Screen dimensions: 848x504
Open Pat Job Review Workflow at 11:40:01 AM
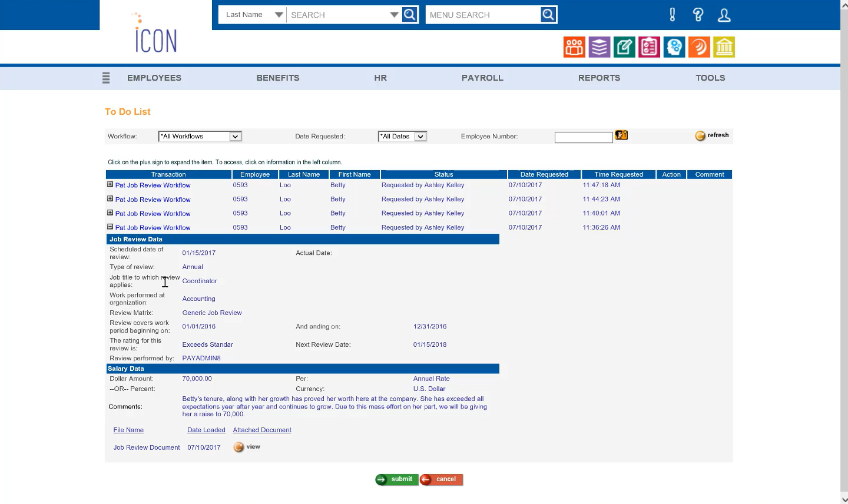(153, 214)
